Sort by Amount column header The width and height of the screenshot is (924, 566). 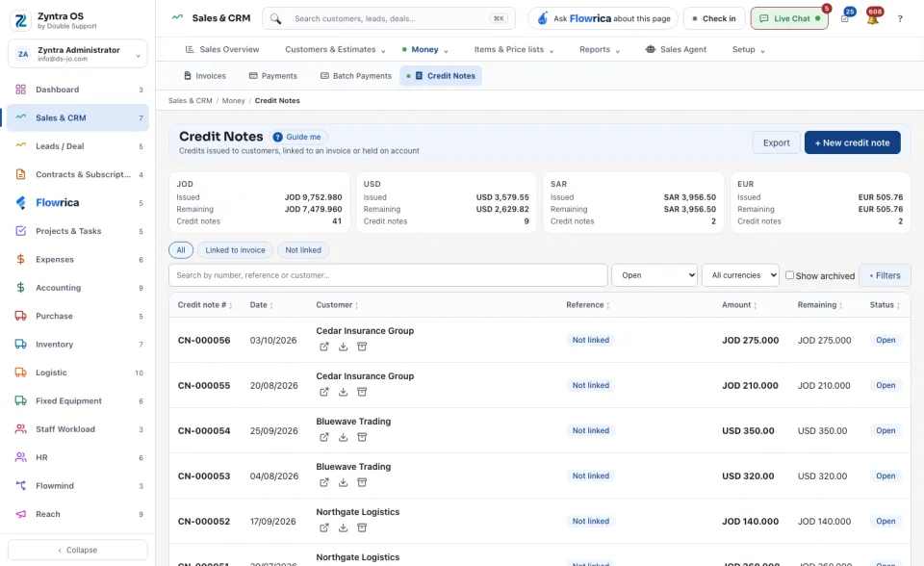click(x=739, y=305)
